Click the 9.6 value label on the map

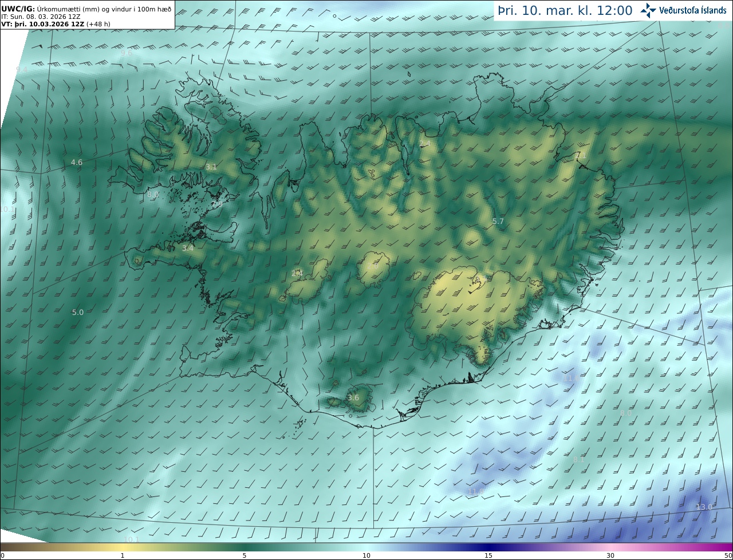point(126,53)
